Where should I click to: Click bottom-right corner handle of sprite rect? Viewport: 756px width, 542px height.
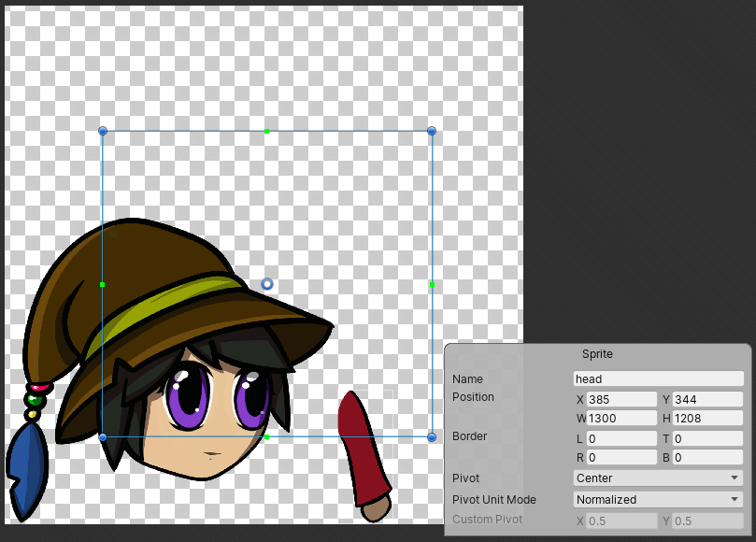click(x=432, y=436)
